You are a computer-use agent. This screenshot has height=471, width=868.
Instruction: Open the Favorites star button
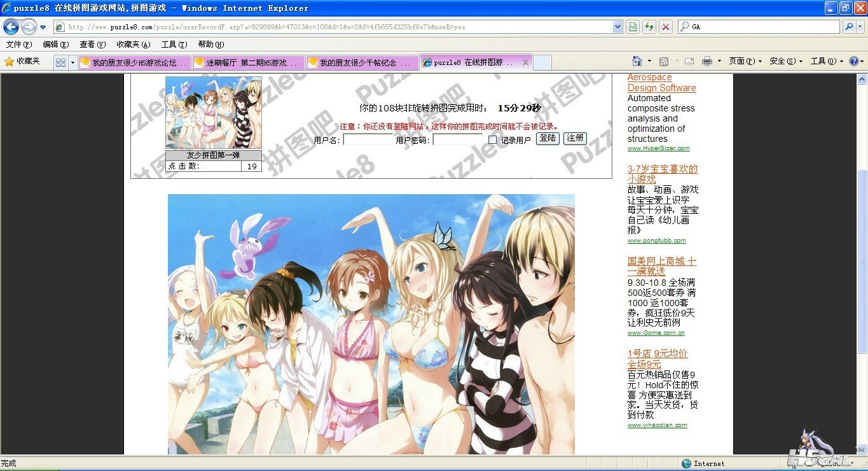pyautogui.click(x=22, y=62)
